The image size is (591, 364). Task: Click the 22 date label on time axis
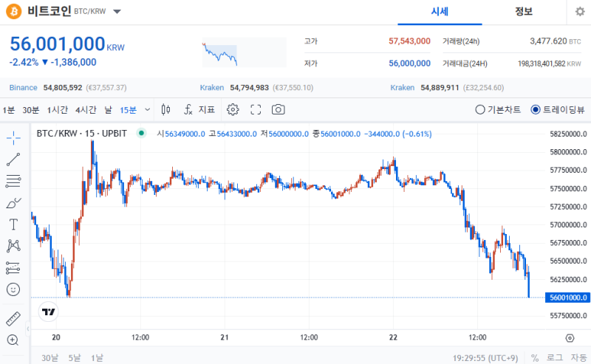point(393,337)
